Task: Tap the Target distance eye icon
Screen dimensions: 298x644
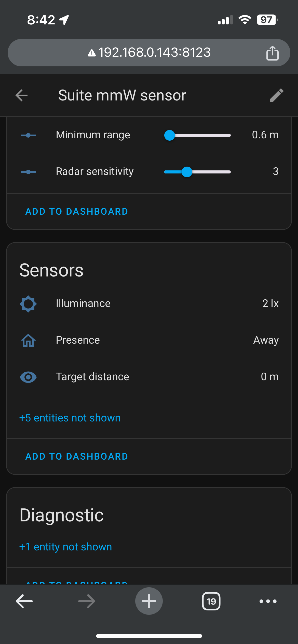Action: click(28, 377)
